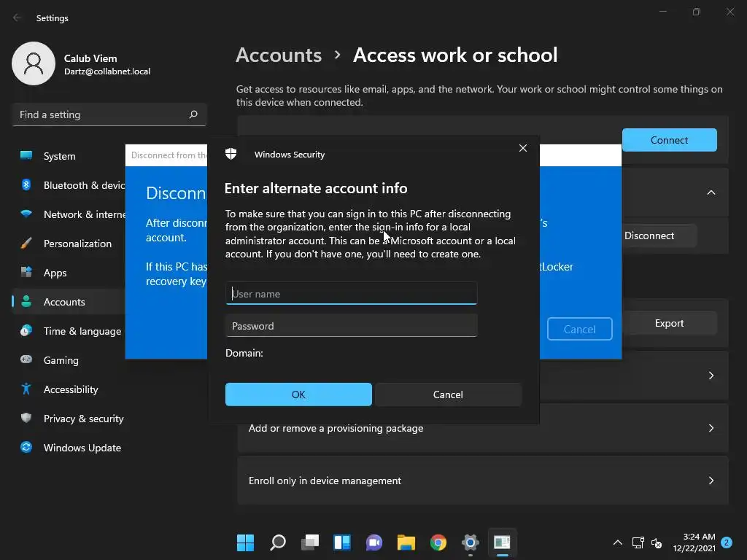The height and width of the screenshot is (560, 747).
Task: Open Task View on taskbar
Action: pos(309,542)
